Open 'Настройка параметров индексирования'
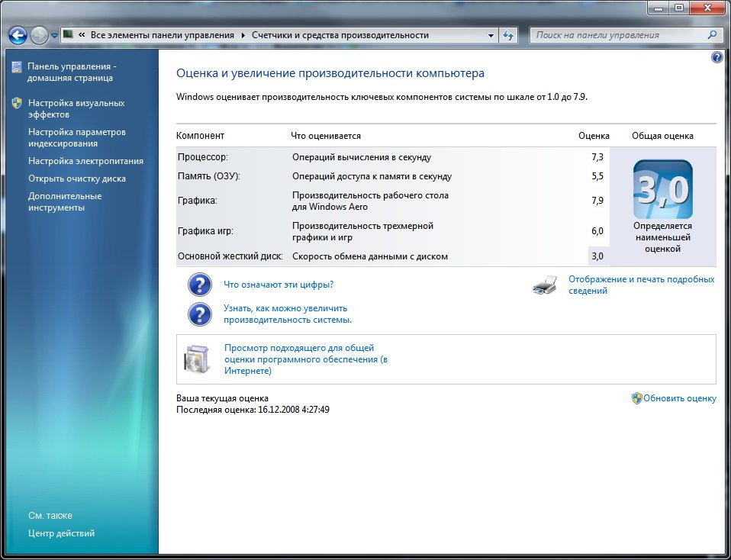Image resolution: width=731 pixels, height=560 pixels. point(76,137)
